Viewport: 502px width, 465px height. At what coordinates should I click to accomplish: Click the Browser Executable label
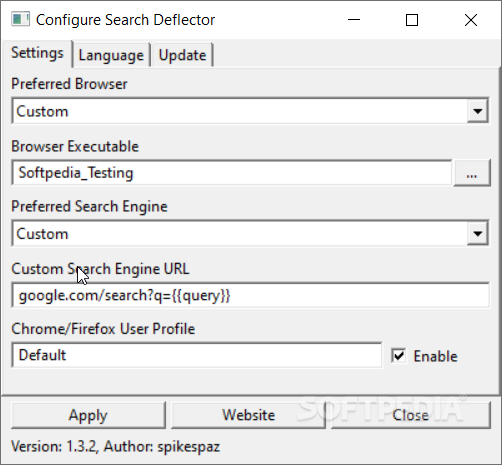[x=75, y=146]
